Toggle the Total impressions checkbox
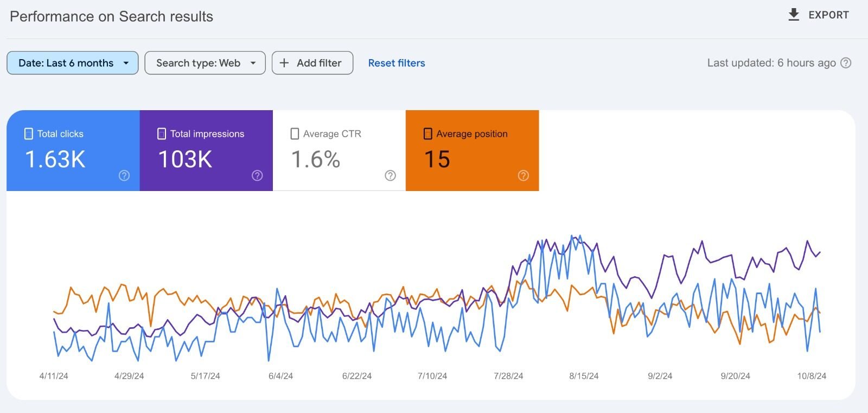 162,134
